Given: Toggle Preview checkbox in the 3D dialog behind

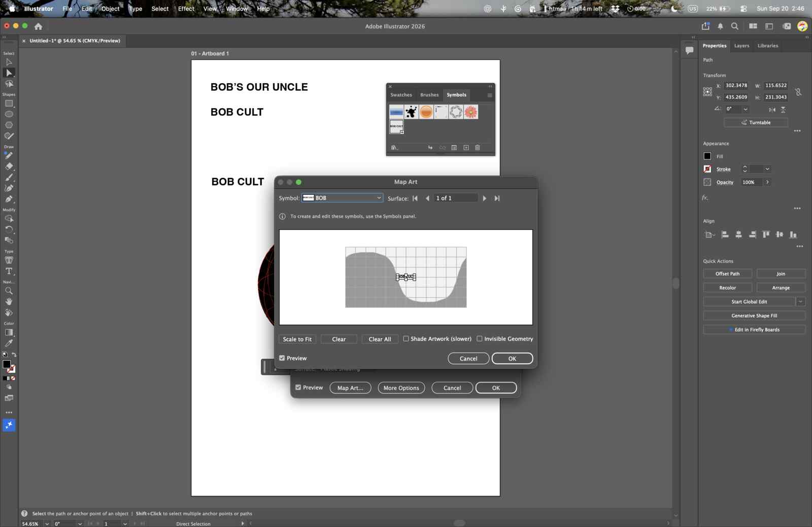Looking at the screenshot, I should tap(298, 388).
